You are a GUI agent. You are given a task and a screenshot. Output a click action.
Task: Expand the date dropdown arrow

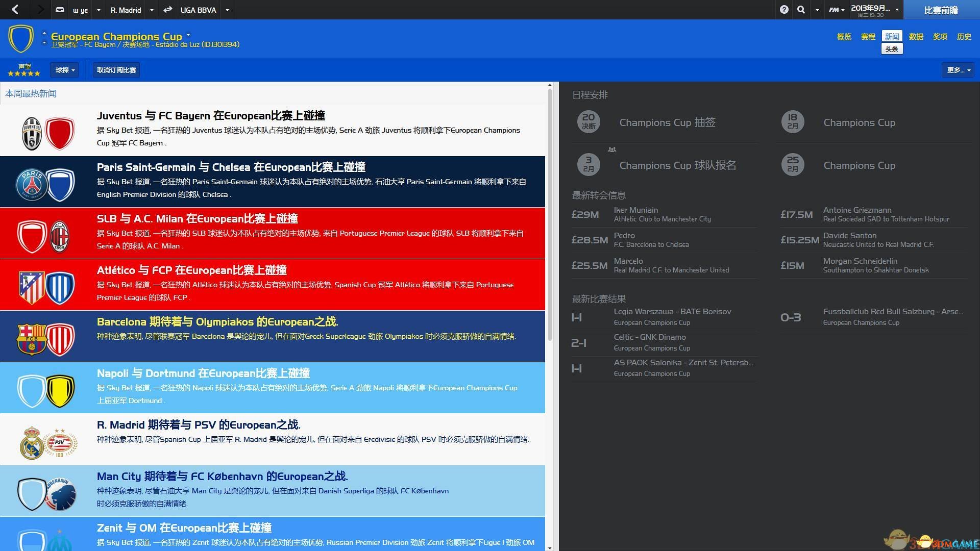tap(897, 10)
